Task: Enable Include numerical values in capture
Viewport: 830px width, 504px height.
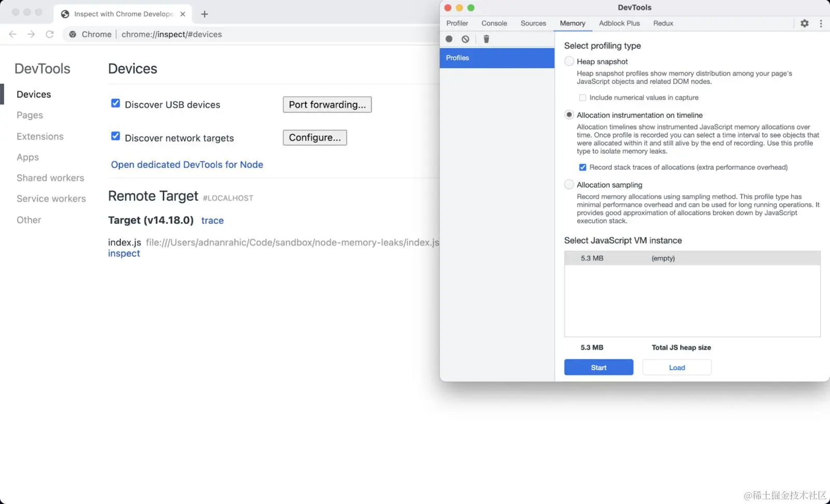Action: [x=583, y=97]
